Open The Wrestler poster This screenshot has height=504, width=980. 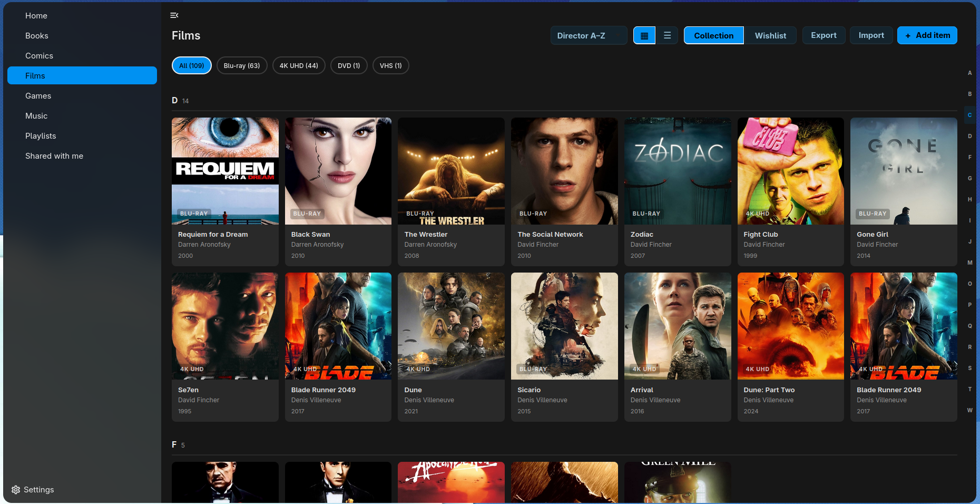(451, 171)
